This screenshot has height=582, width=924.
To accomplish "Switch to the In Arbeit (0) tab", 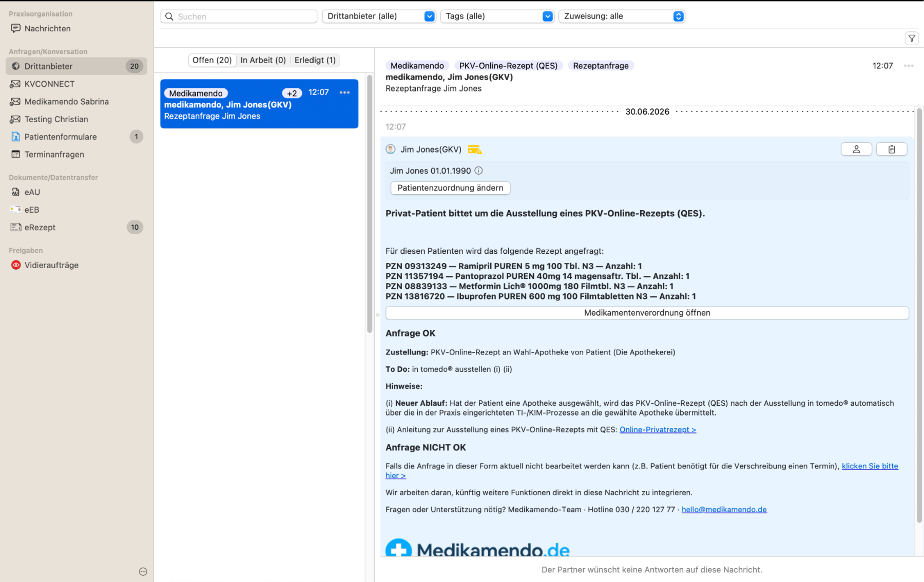I will coord(263,60).
